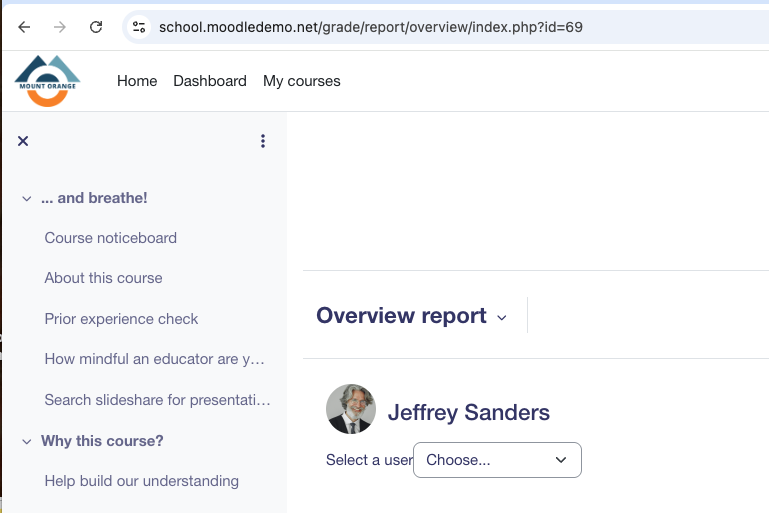Open the 'Select a user' Choose dropdown
This screenshot has width=769, height=513.
click(497, 460)
